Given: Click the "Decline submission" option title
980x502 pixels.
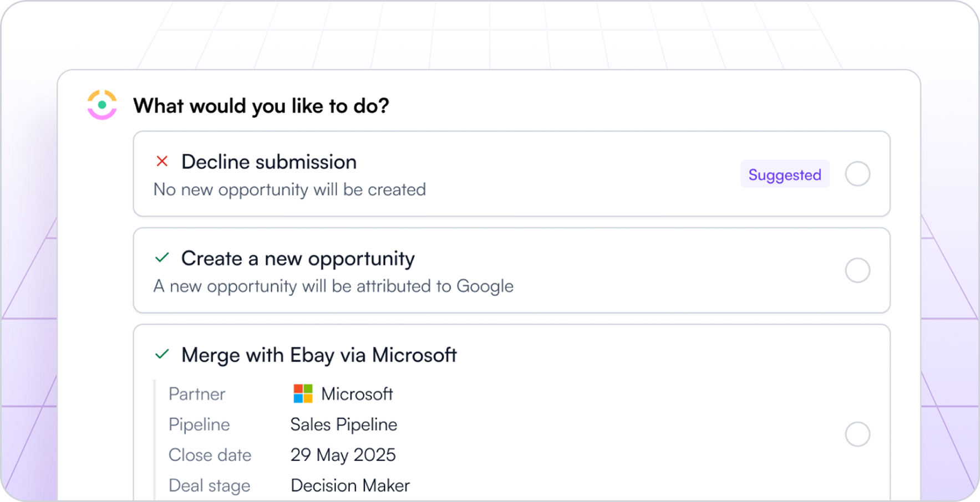Looking at the screenshot, I should pyautogui.click(x=269, y=162).
